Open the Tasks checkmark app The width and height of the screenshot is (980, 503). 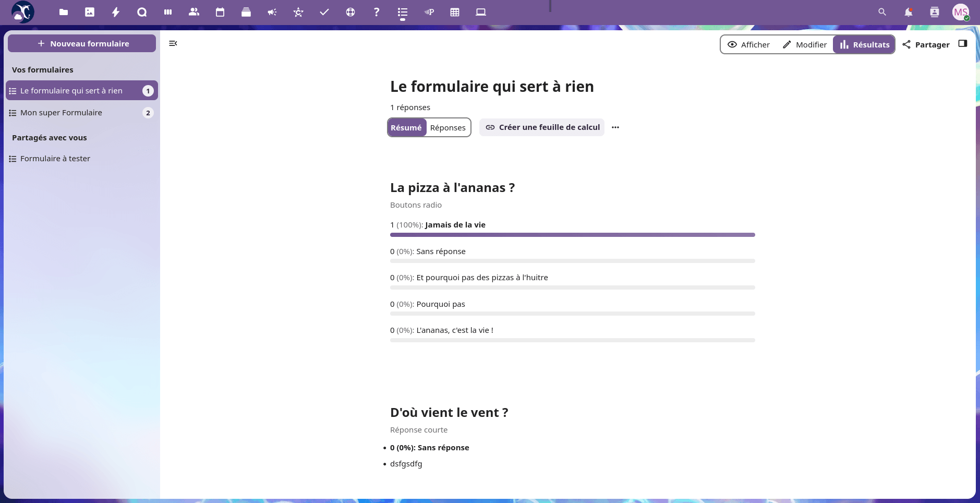[x=324, y=12]
